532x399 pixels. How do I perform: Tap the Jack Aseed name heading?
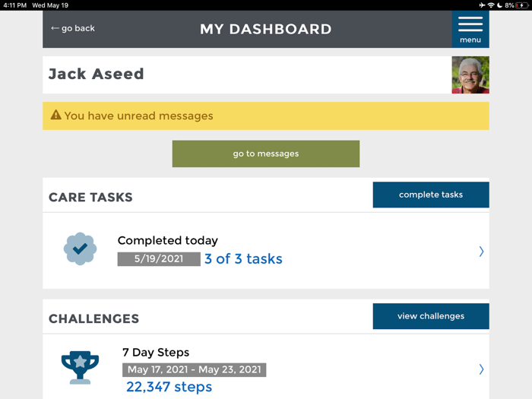click(x=97, y=74)
